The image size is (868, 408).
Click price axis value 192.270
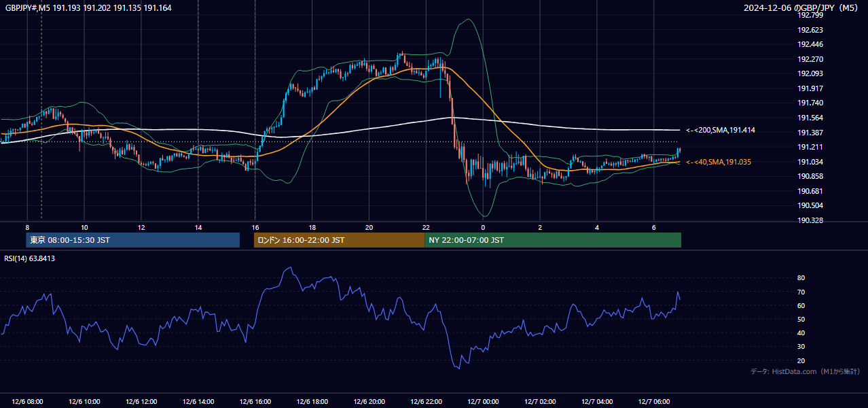[x=810, y=59]
